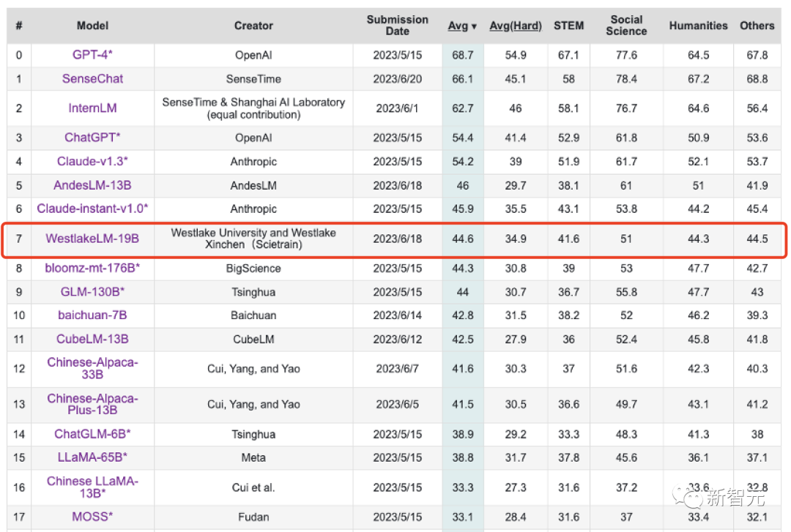Screen dimensions: 791x532
Task: Click the WeChat watermark logo icon
Action: (689, 498)
